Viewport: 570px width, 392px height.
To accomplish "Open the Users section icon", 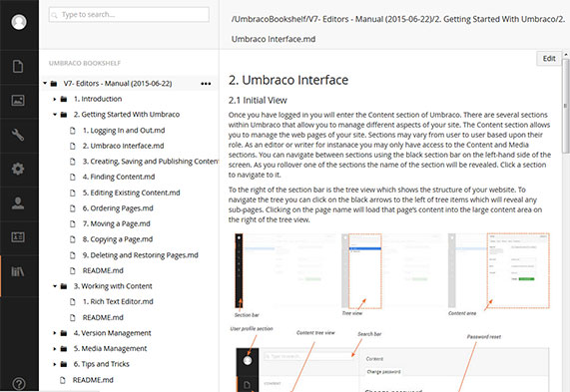I will coord(18,202).
